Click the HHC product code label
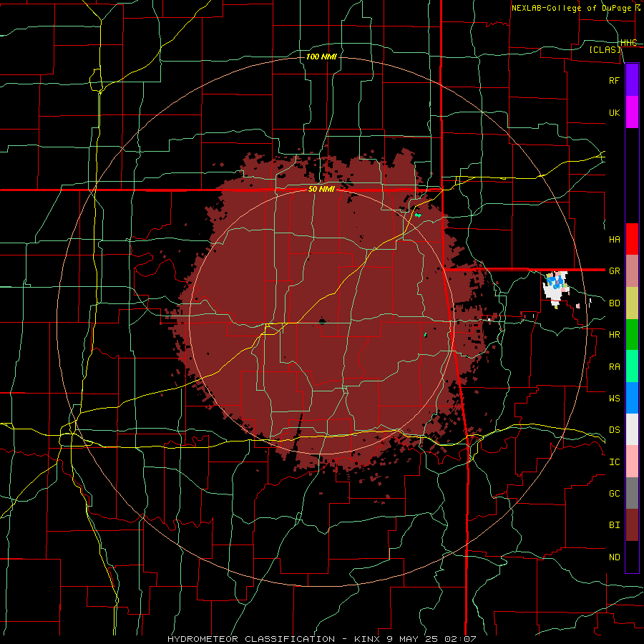The image size is (644, 644). [x=628, y=42]
